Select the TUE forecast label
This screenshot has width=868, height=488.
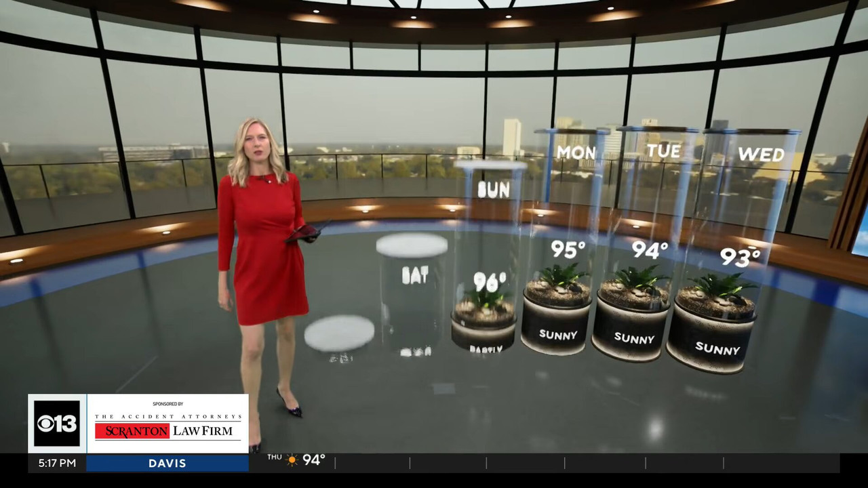(x=663, y=151)
